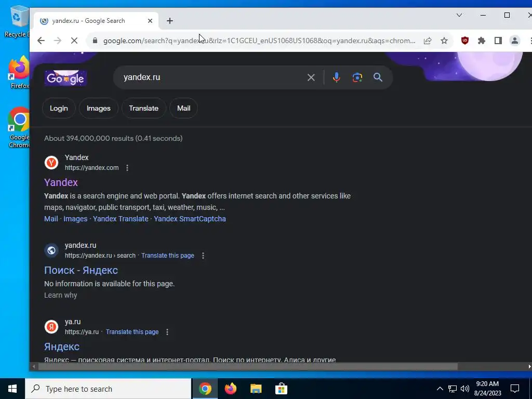Click the magnifier search button
Image resolution: width=532 pixels, height=399 pixels.
click(378, 77)
